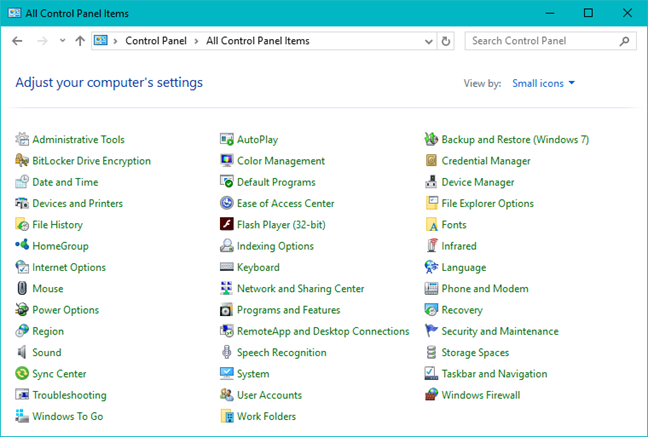Select All Control Panel Items breadcrumb segment

(x=257, y=41)
